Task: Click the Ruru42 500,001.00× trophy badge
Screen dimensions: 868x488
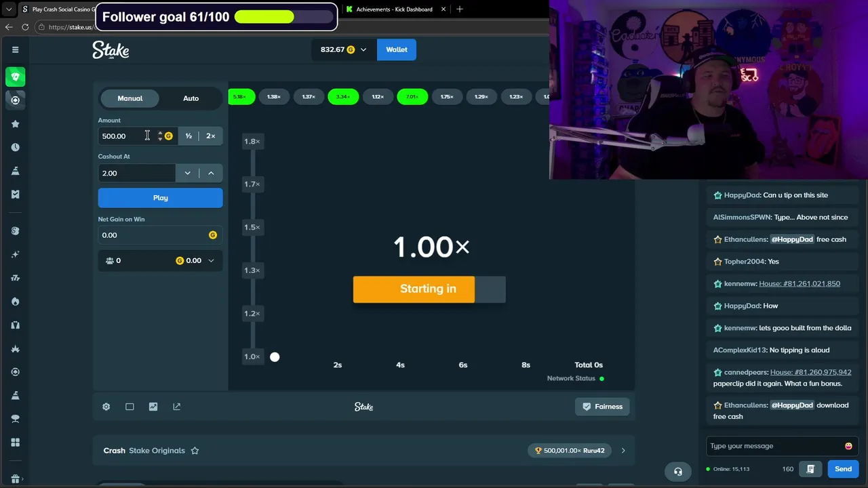Action: click(570, 451)
